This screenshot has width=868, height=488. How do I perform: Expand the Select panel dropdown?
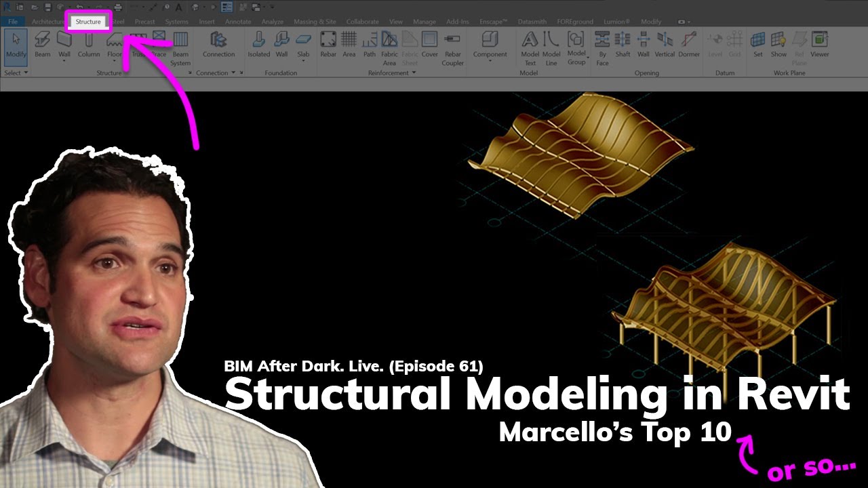26,73
